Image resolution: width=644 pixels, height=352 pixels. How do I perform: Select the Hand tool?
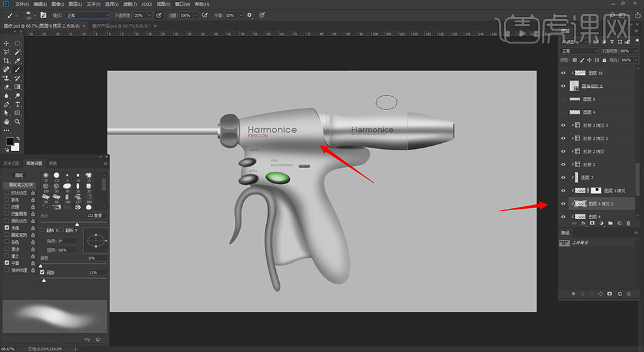pos(7,122)
